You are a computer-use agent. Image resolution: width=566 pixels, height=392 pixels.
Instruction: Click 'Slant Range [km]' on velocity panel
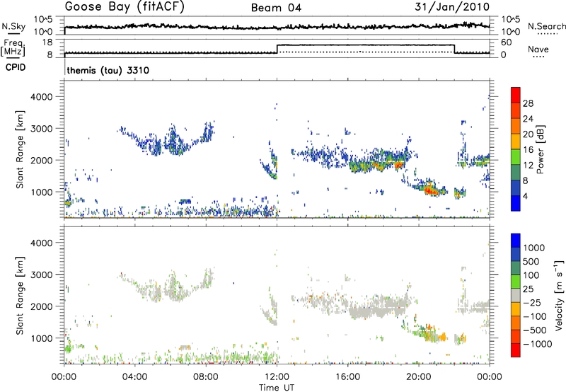(20, 295)
